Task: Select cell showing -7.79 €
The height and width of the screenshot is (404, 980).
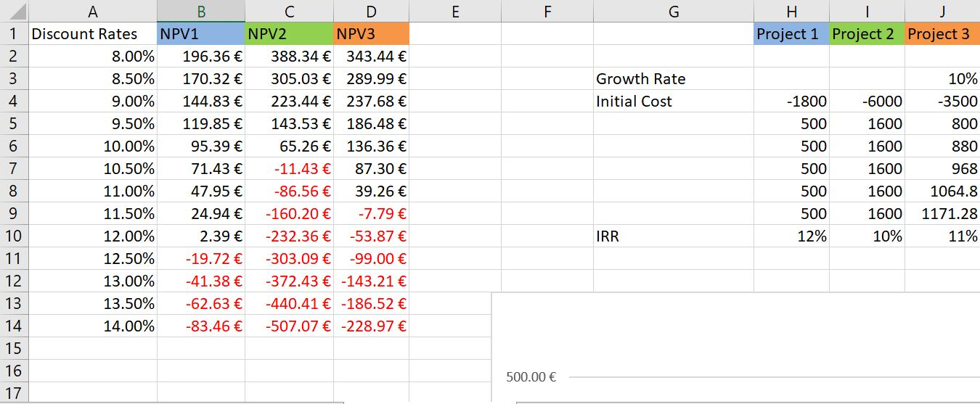Action: point(371,213)
